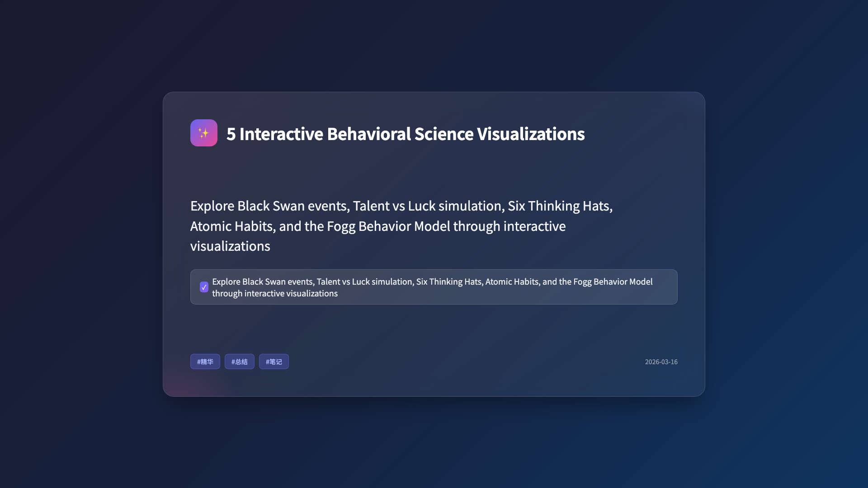Screen dimensions: 868x488
Task: Click the sparkles gradient icon
Action: [x=203, y=133]
